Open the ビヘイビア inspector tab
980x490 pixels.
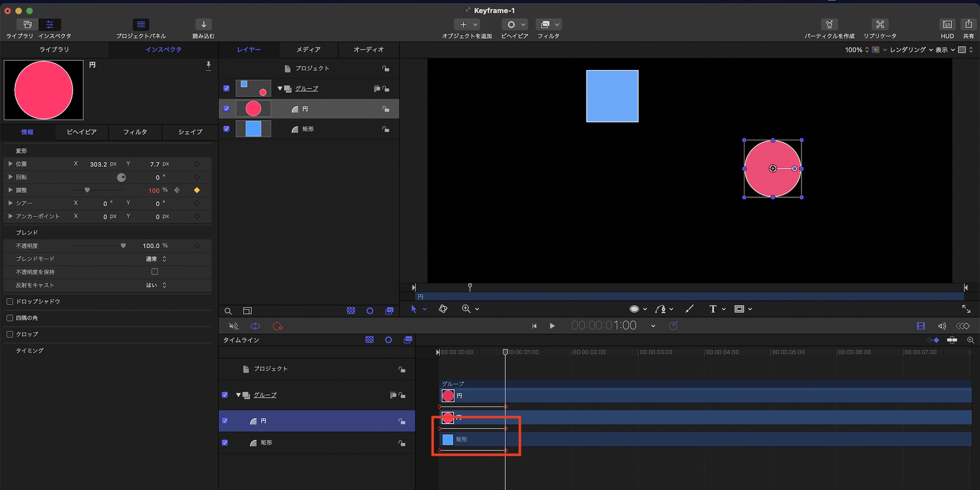[x=81, y=132]
